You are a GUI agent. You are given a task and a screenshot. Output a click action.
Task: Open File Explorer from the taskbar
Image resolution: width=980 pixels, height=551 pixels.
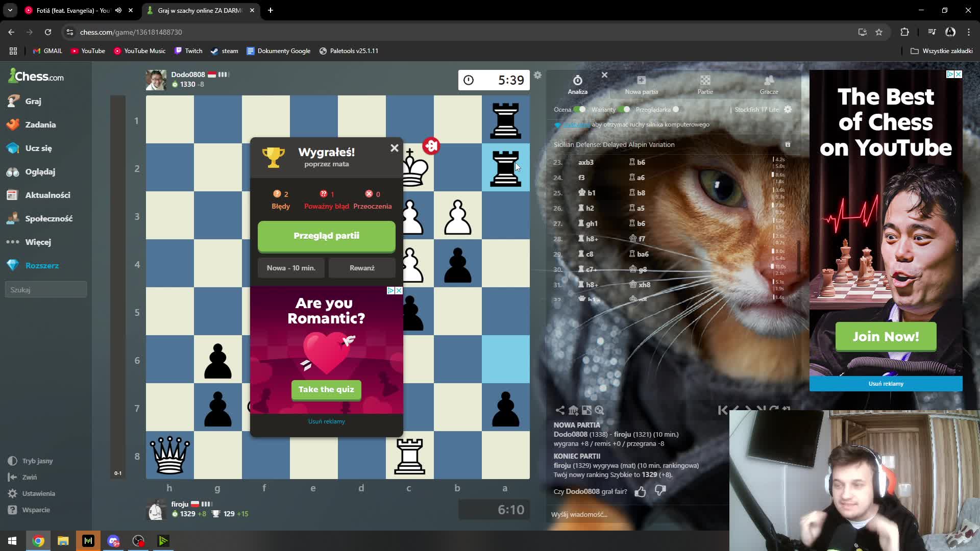[x=63, y=541]
